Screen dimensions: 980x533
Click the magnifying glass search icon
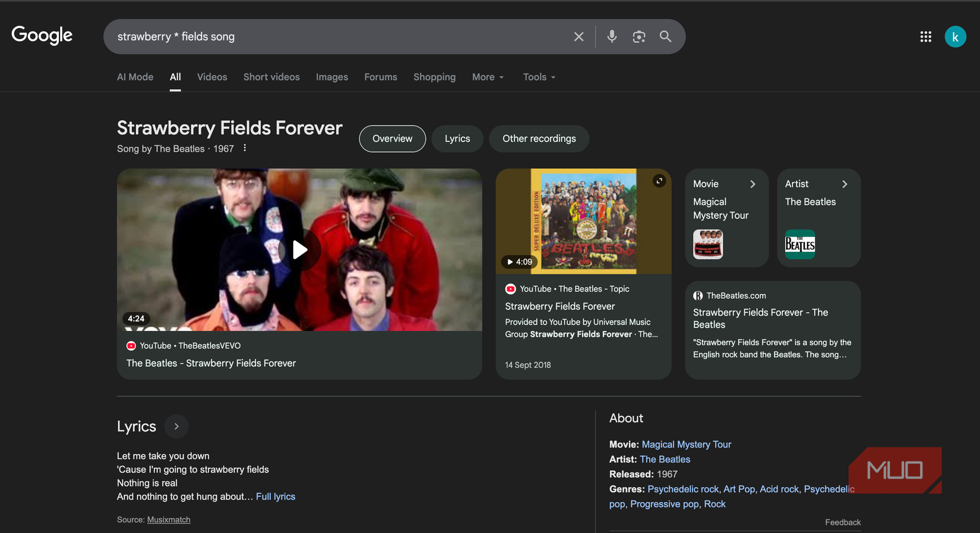pyautogui.click(x=665, y=37)
